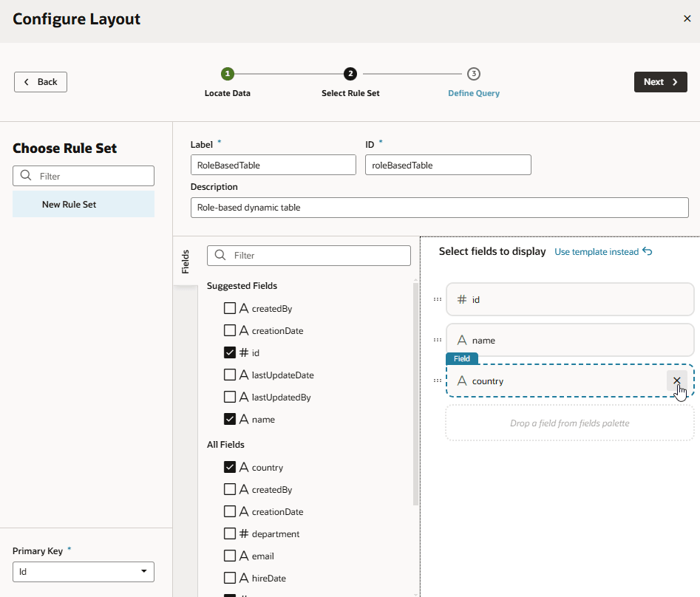Uncheck the id field checkbox
This screenshot has height=597, width=700.
pos(229,352)
